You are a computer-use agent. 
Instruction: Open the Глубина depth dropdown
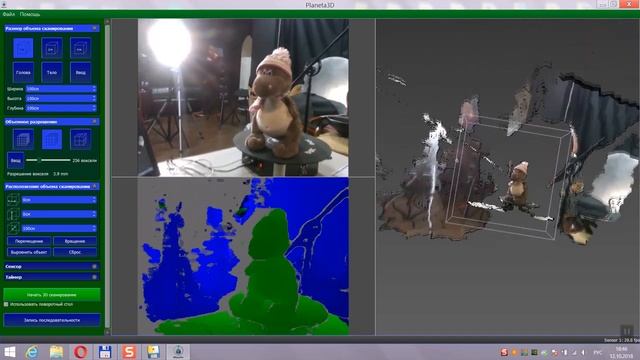click(x=61, y=108)
